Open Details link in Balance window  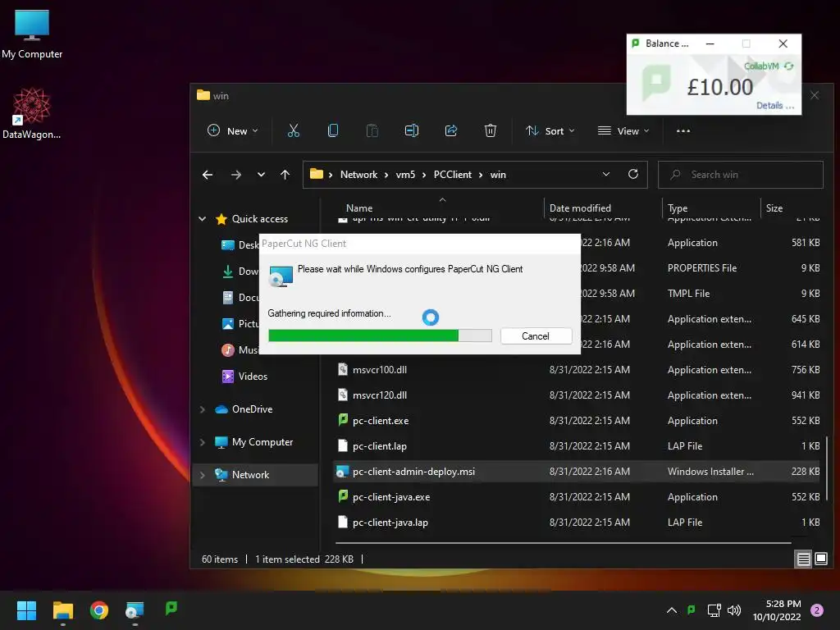[x=774, y=106]
